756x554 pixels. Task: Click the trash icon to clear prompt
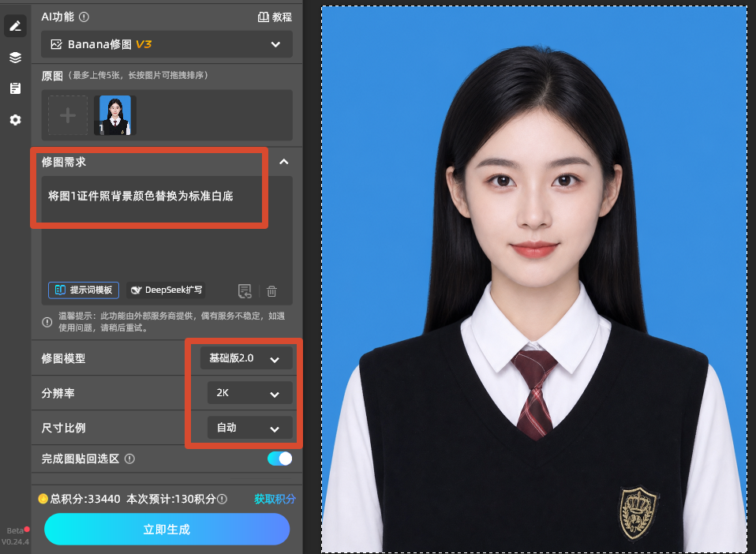tap(272, 291)
